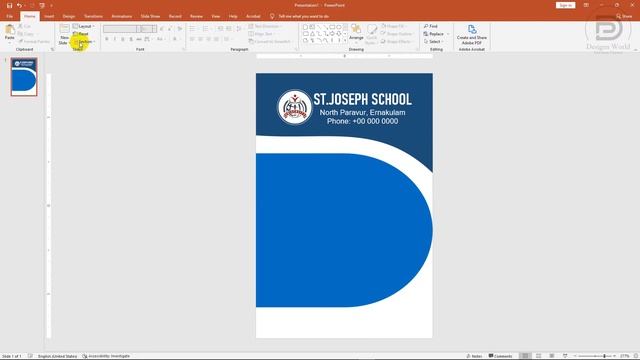Select the large blue rounded shape
This screenshot has height=360, width=640.
coord(344,230)
